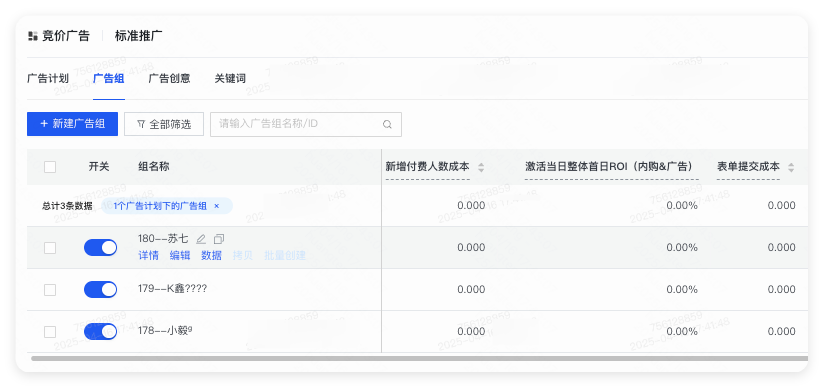Switch to the 广告计划 tab
Image resolution: width=823 pixels, height=387 pixels.
[x=48, y=79]
